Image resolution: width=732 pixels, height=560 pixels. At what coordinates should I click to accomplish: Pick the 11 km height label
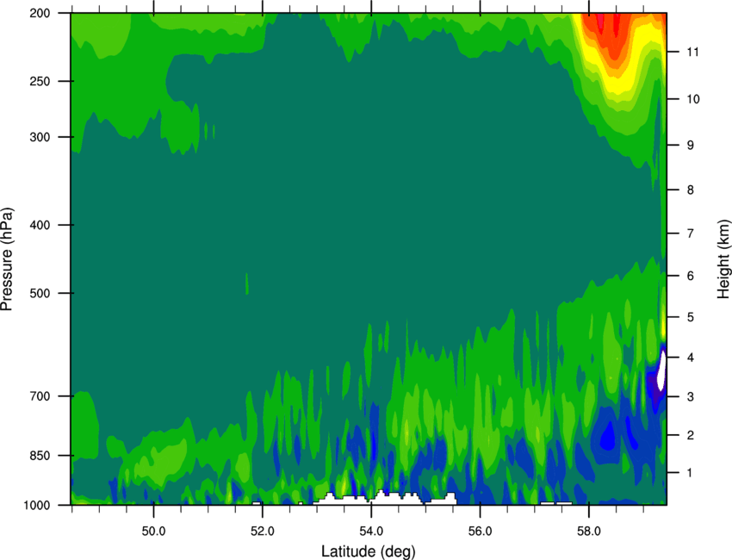(x=692, y=52)
